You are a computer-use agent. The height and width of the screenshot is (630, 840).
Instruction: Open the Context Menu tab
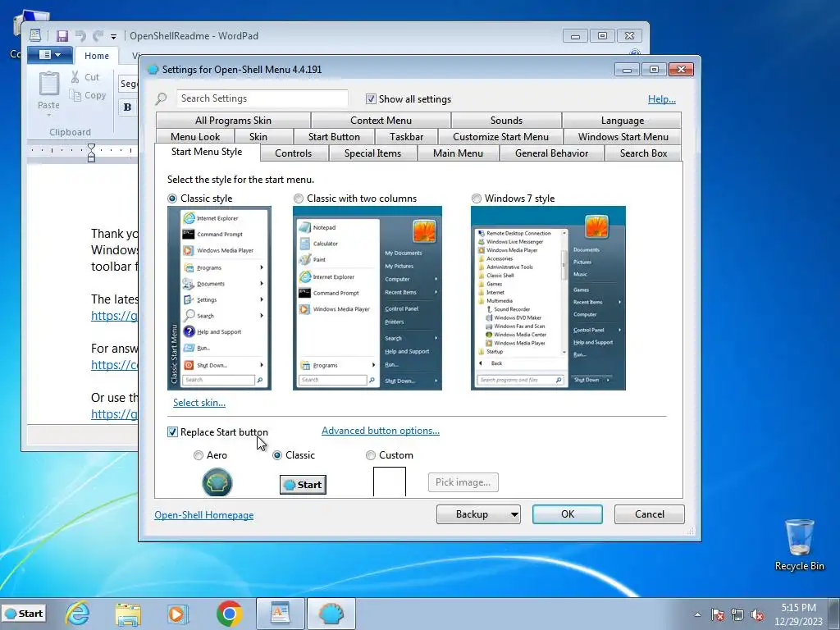(x=381, y=121)
